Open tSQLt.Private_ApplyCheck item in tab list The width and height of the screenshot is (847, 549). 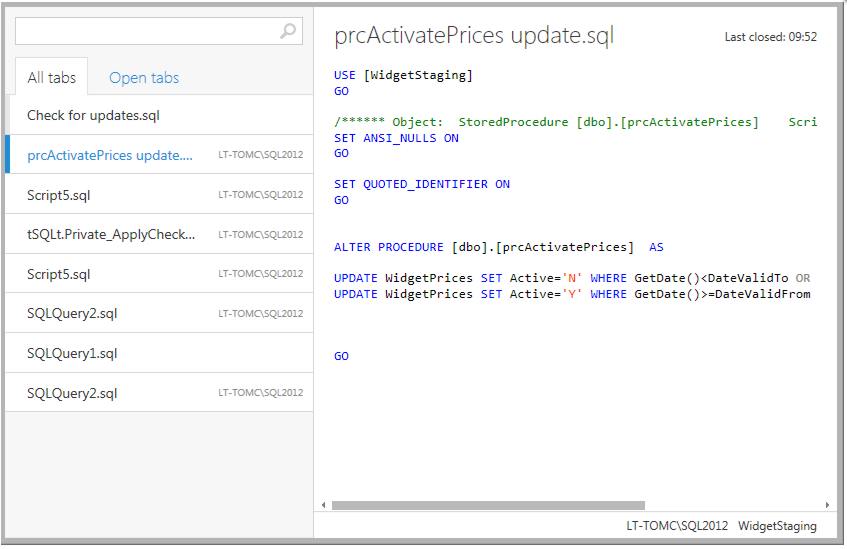[x=159, y=234]
